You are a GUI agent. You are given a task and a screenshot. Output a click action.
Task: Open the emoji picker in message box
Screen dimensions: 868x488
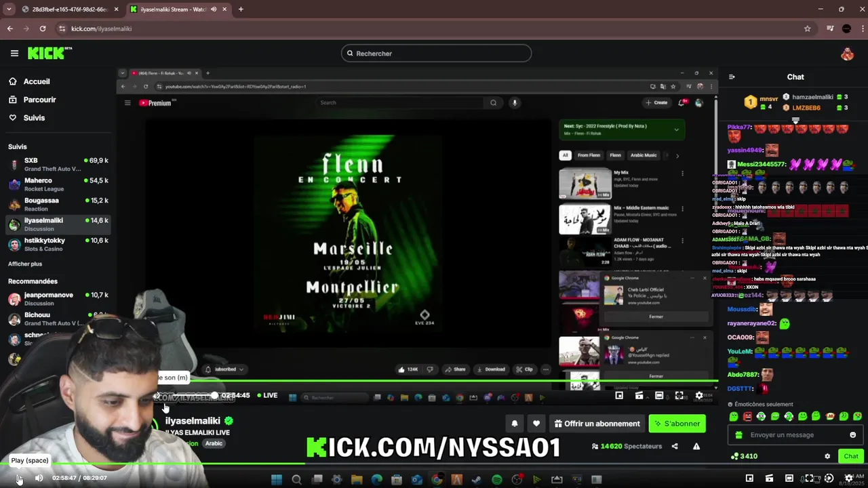point(853,435)
